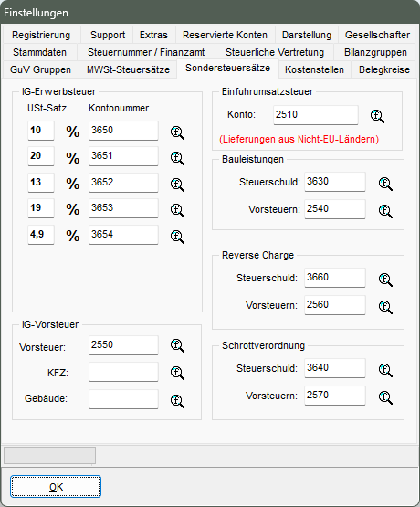Focus the empty KFZ account field

coord(124,372)
